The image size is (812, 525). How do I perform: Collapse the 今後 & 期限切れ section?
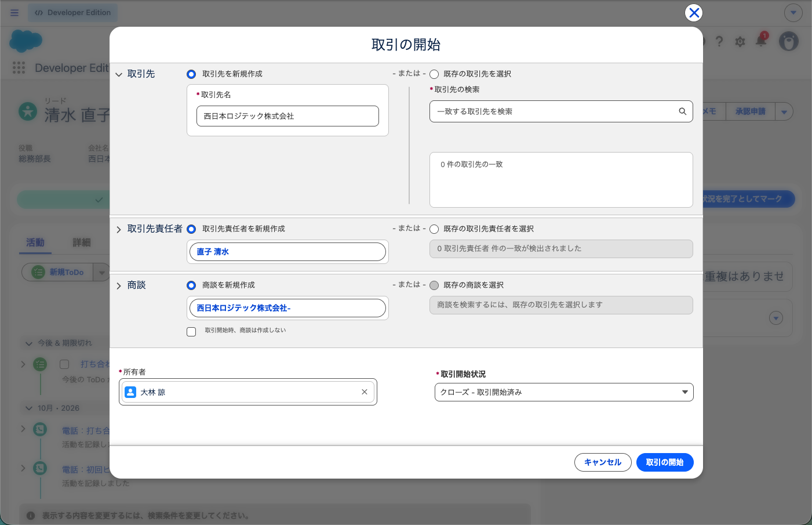pos(29,343)
